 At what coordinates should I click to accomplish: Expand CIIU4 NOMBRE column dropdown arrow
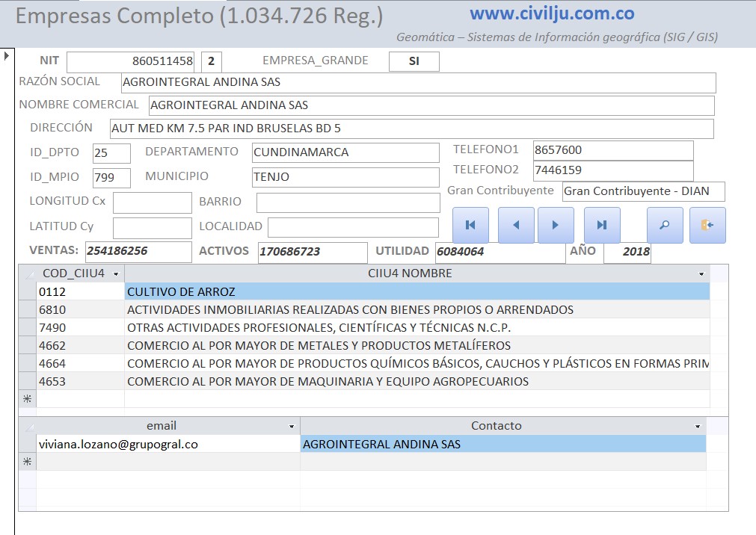pyautogui.click(x=701, y=274)
